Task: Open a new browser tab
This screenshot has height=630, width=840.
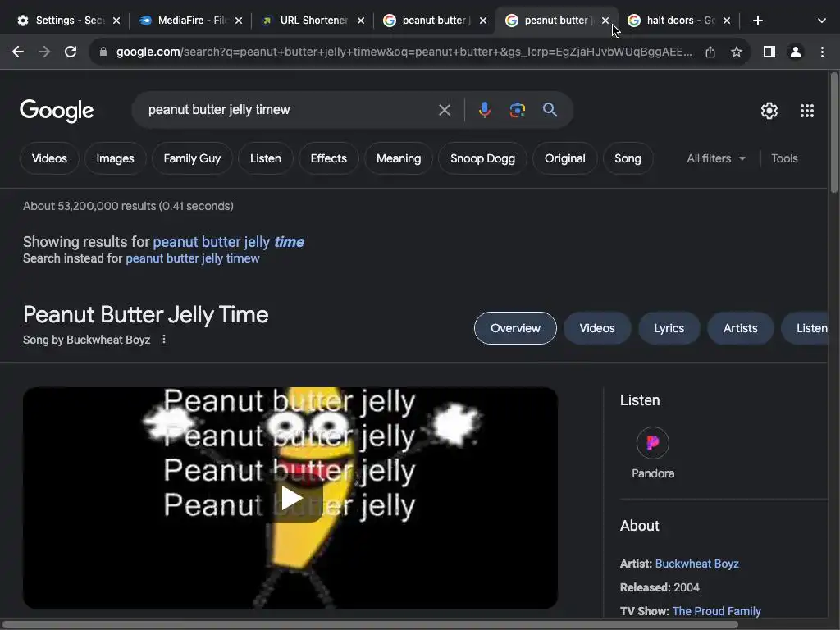Action: pyautogui.click(x=757, y=21)
